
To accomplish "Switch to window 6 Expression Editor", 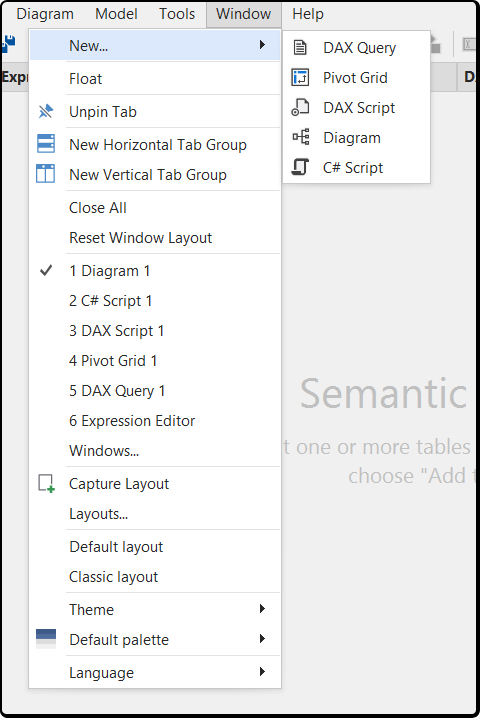I will pyautogui.click(x=155, y=421).
